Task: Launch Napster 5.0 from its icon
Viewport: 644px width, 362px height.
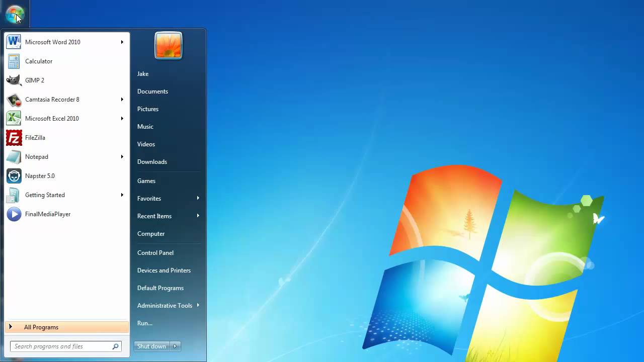Action: [x=14, y=175]
